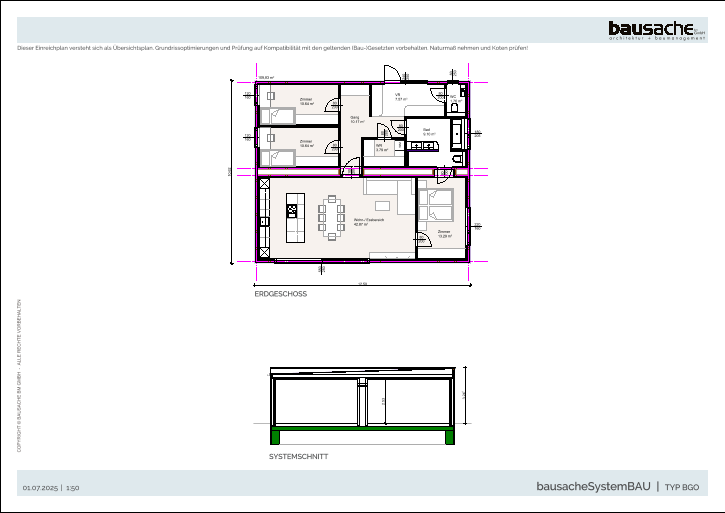Select the ERDGESCHOSS heading
Image resolution: width=725 pixels, height=513 pixels.
[x=280, y=295]
